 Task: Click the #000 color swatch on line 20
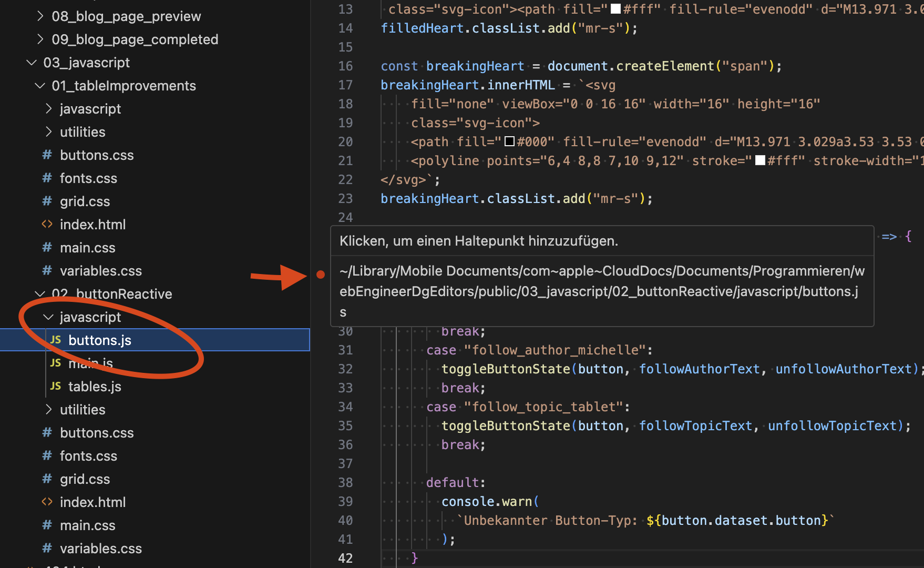tap(509, 141)
